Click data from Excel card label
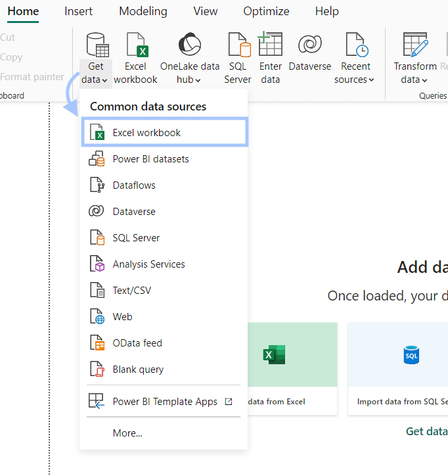The height and width of the screenshot is (476, 448). coord(277,401)
